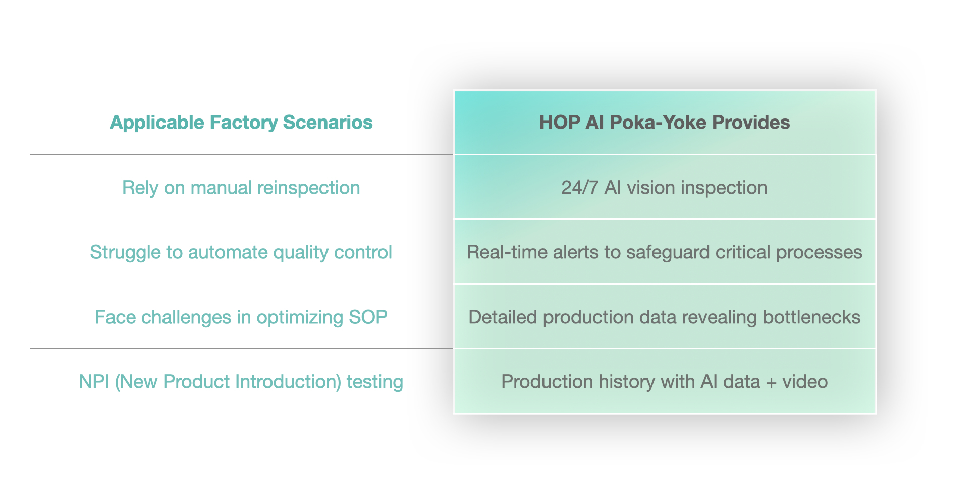Select the 24/7 AI vision inspection cell
980x479 pixels.
click(664, 187)
